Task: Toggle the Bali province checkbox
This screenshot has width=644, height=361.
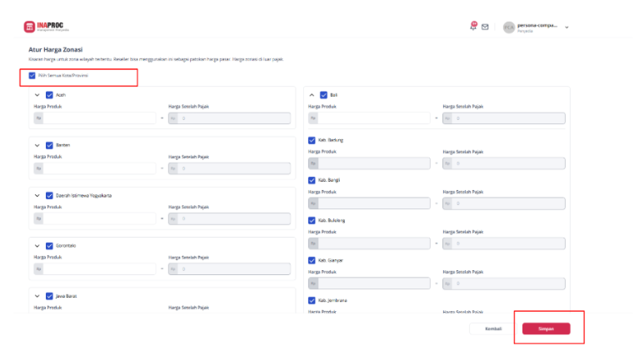Action: (x=324, y=95)
